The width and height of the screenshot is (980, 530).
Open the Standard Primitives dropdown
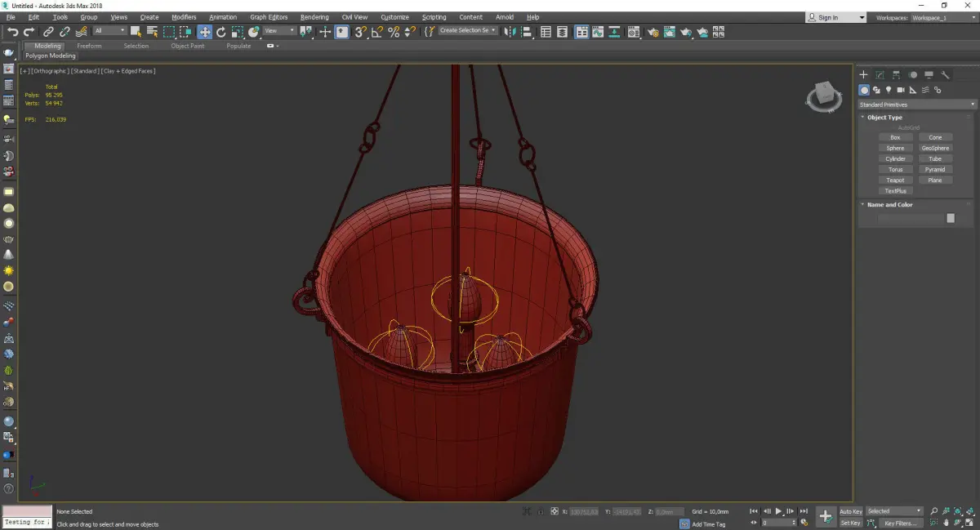point(916,105)
